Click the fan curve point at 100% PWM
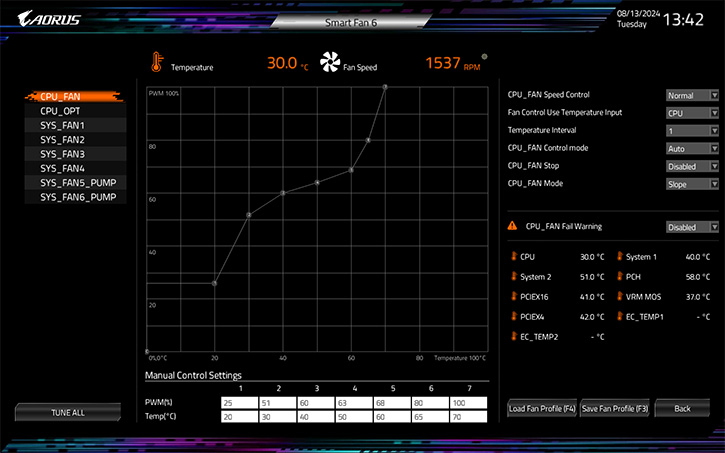Image resolution: width=725 pixels, height=453 pixels. [385, 87]
